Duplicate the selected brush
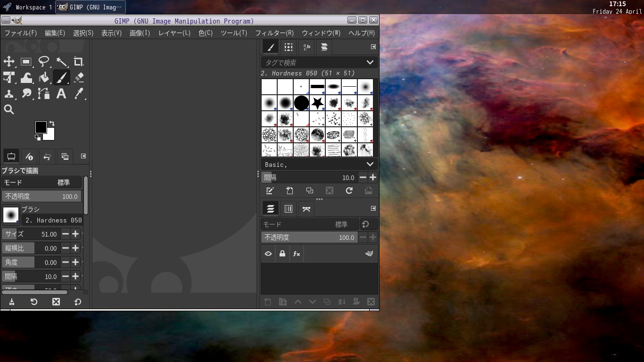This screenshot has width=644, height=362. [x=309, y=191]
